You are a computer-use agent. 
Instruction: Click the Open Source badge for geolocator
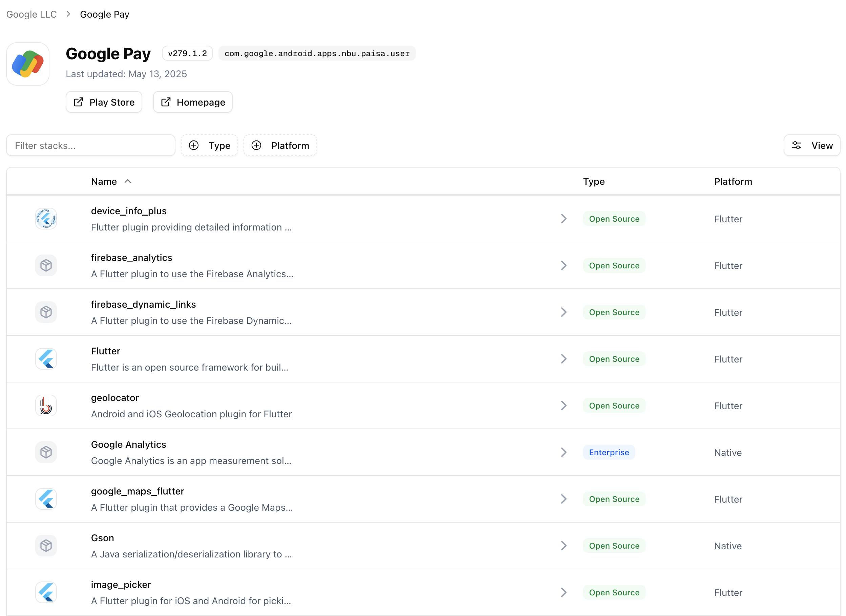tap(614, 405)
